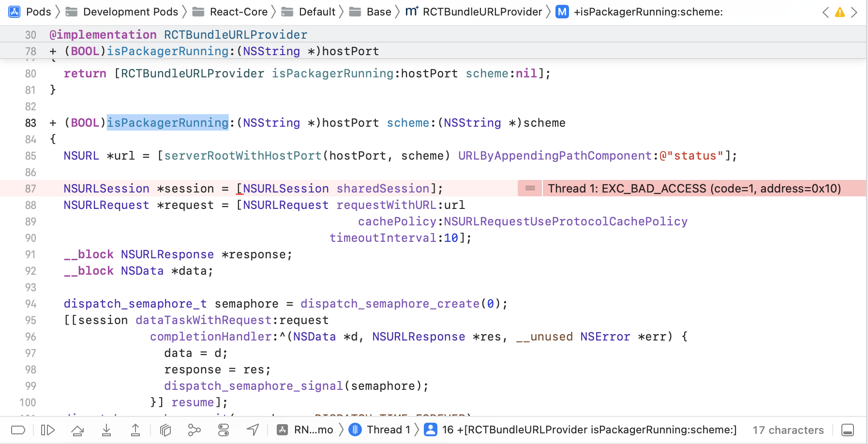This screenshot has width=868, height=444.
Task: Click line number 94 in the gutter
Action: tap(30, 304)
